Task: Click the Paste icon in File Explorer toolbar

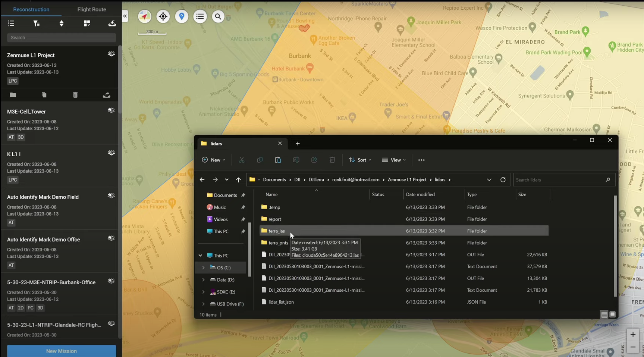Action: (x=278, y=160)
